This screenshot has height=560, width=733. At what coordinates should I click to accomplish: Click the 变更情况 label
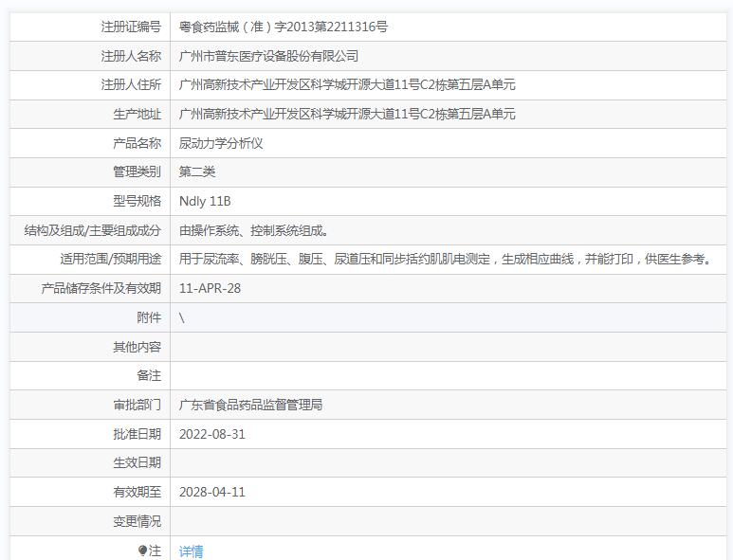click(x=137, y=521)
